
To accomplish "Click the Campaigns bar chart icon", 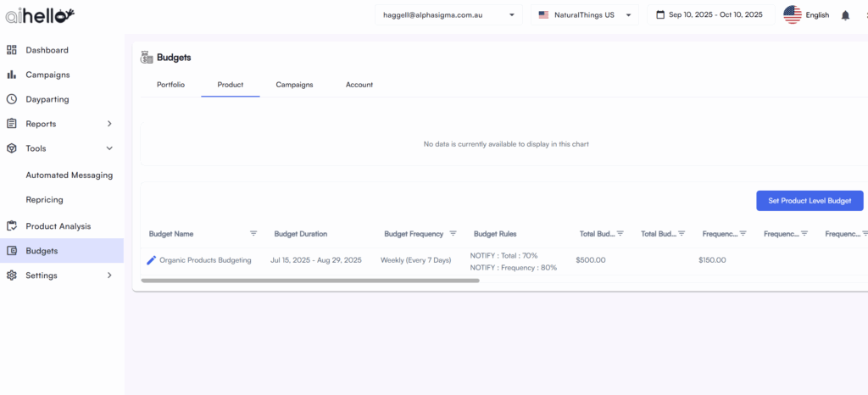I will click(12, 75).
